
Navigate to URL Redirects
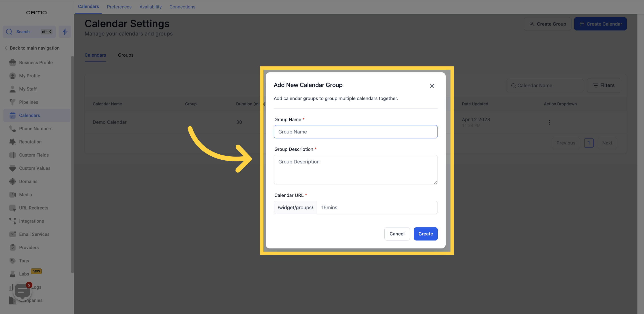point(34,208)
